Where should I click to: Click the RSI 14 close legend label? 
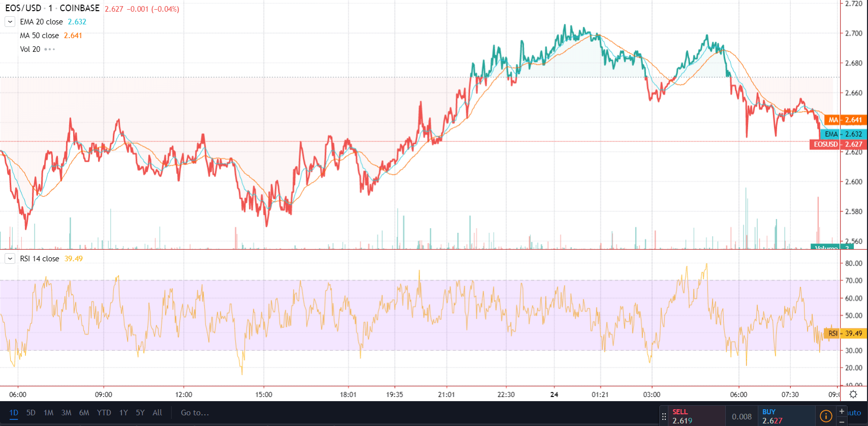coord(40,259)
